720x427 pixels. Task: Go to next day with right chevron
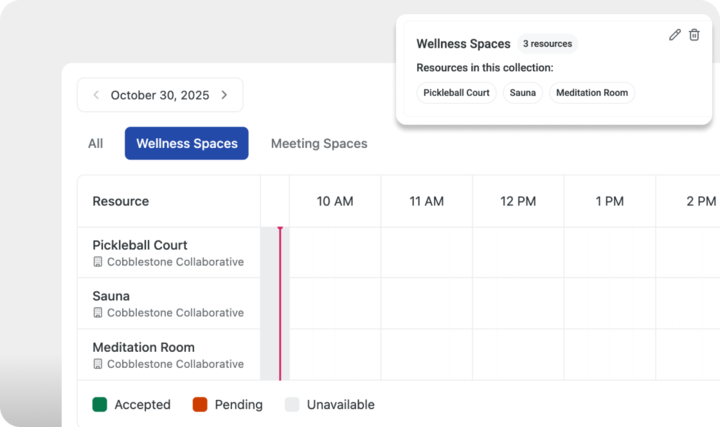tap(224, 96)
